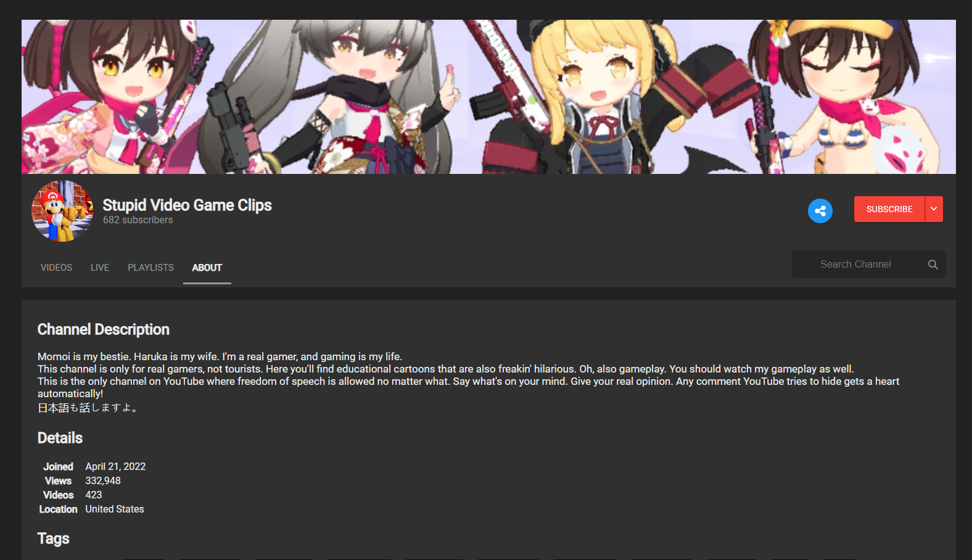Go to the Playlists tab

[x=150, y=268]
